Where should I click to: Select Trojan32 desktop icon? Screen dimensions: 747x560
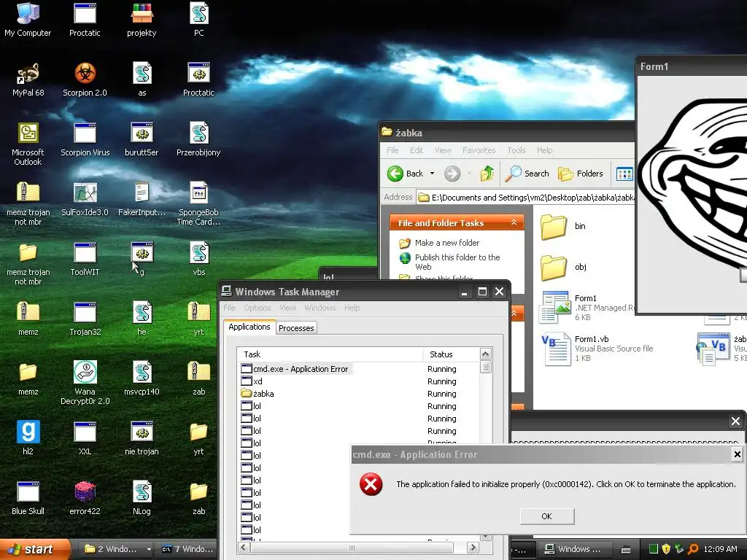point(85,319)
